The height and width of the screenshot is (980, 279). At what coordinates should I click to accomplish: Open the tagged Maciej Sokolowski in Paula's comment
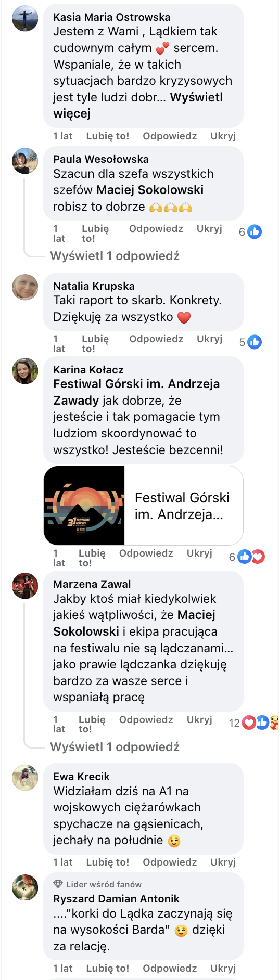[150, 190]
